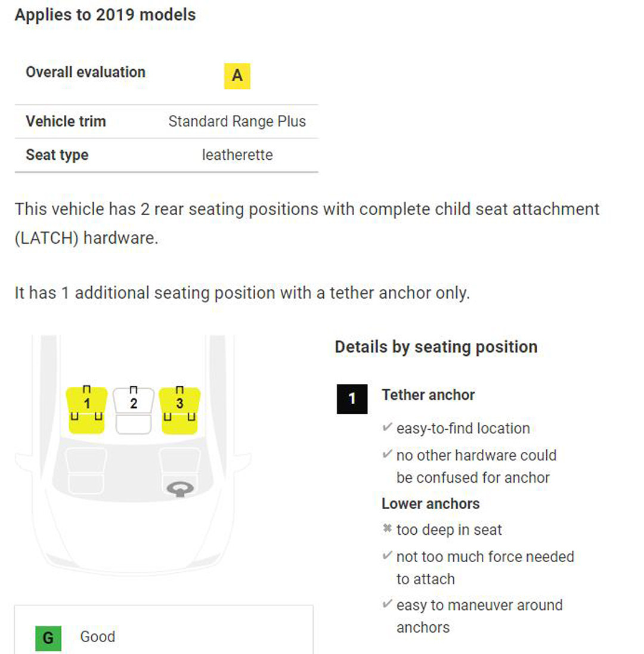
Task: Click the yellow 'A' overall evaluation badge
Action: pos(237,76)
